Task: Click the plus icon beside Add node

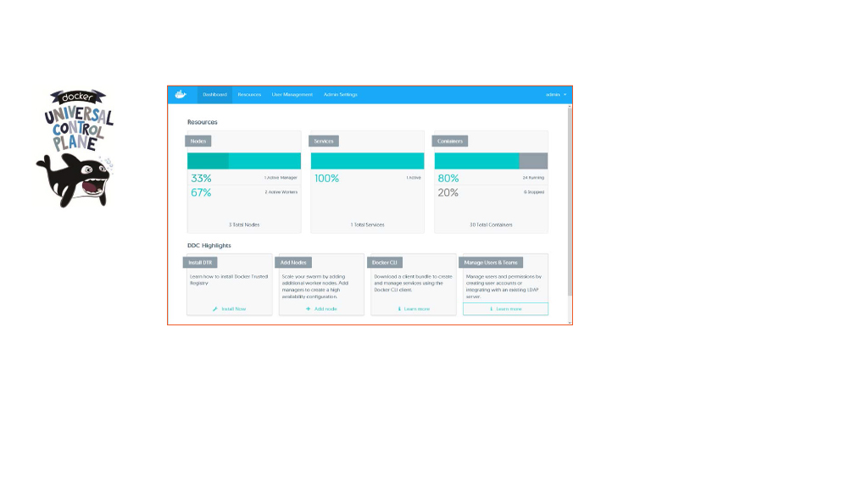Action: coord(309,309)
